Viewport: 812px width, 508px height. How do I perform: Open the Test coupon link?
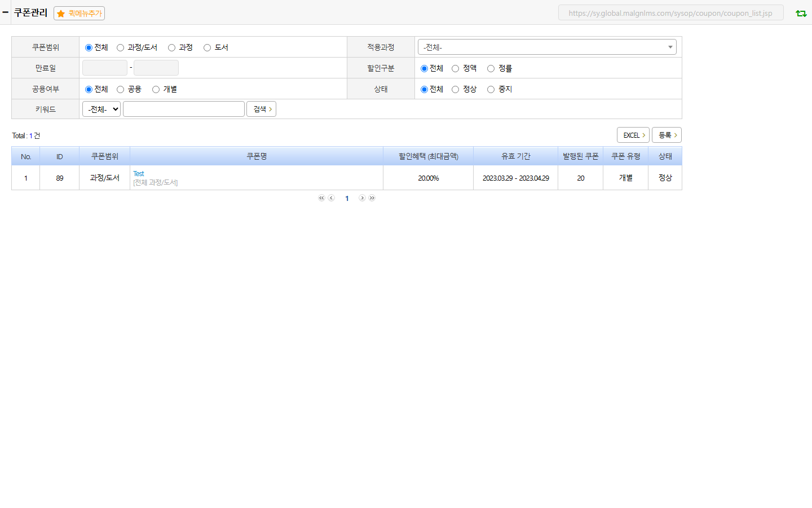(139, 173)
